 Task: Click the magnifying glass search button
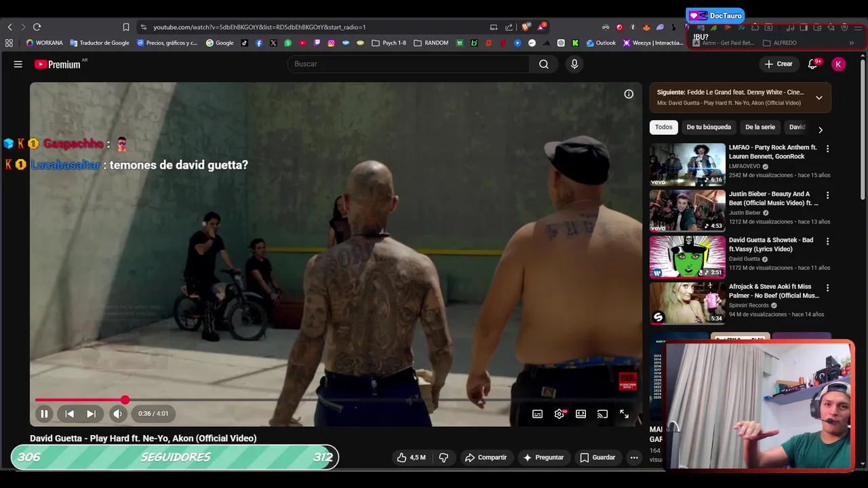pos(544,64)
